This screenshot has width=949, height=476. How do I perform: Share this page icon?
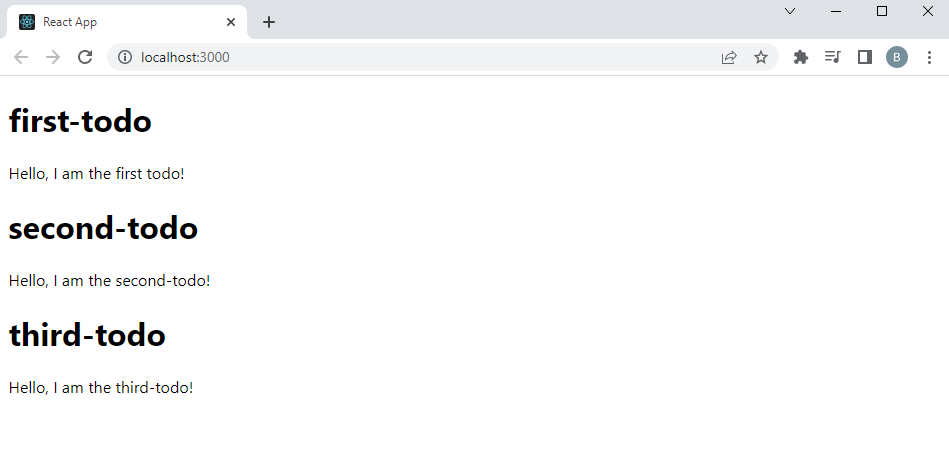pos(729,57)
